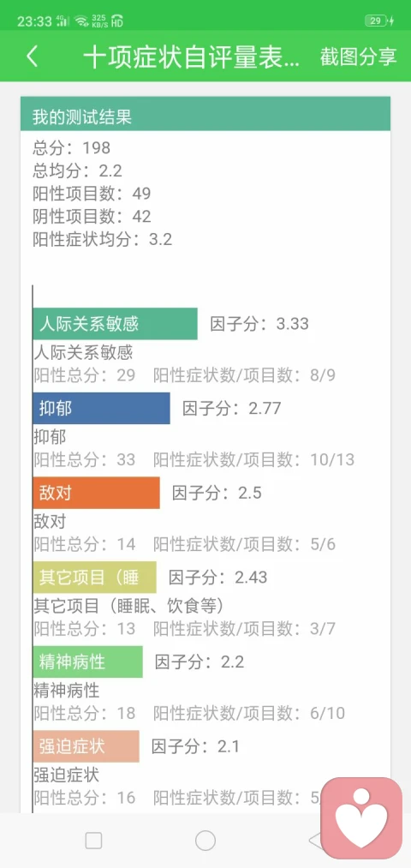Viewport: 411px width, 868px height.
Task: Select the blue 抑郁 bar
Action: (x=101, y=409)
